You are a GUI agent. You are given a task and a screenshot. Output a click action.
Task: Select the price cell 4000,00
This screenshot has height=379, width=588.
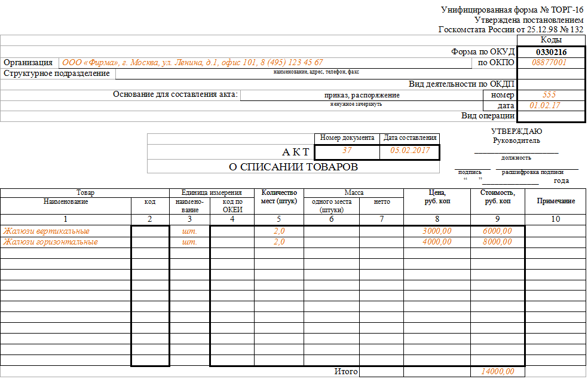(x=437, y=242)
